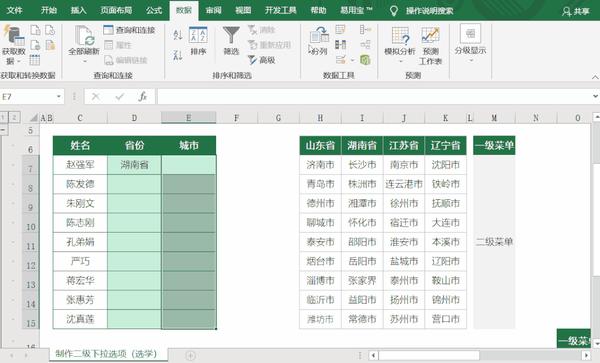Open 高级 (Advanced) filter options
The image size is (600, 363).
pyautogui.click(x=262, y=60)
